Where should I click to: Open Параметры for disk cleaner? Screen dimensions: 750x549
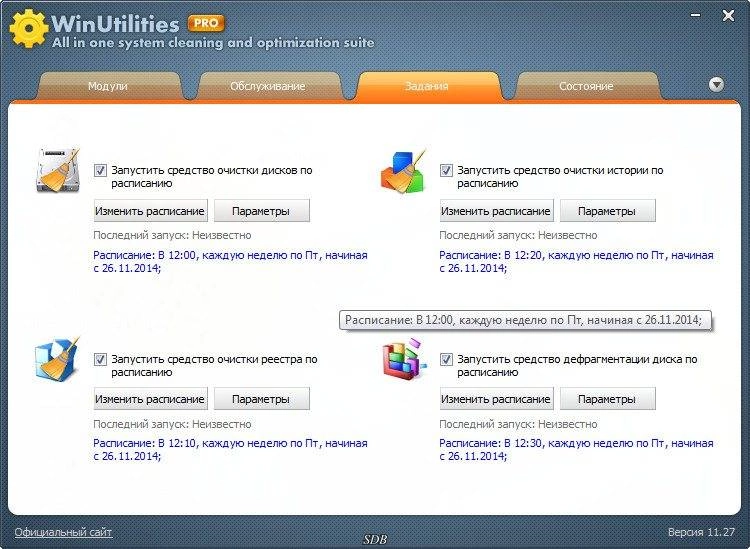pos(261,211)
